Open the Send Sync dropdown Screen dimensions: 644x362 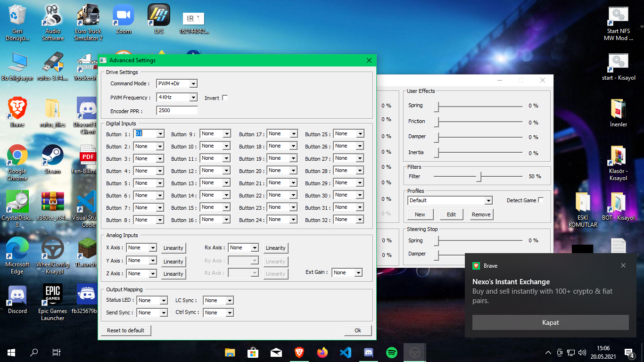[x=164, y=313]
